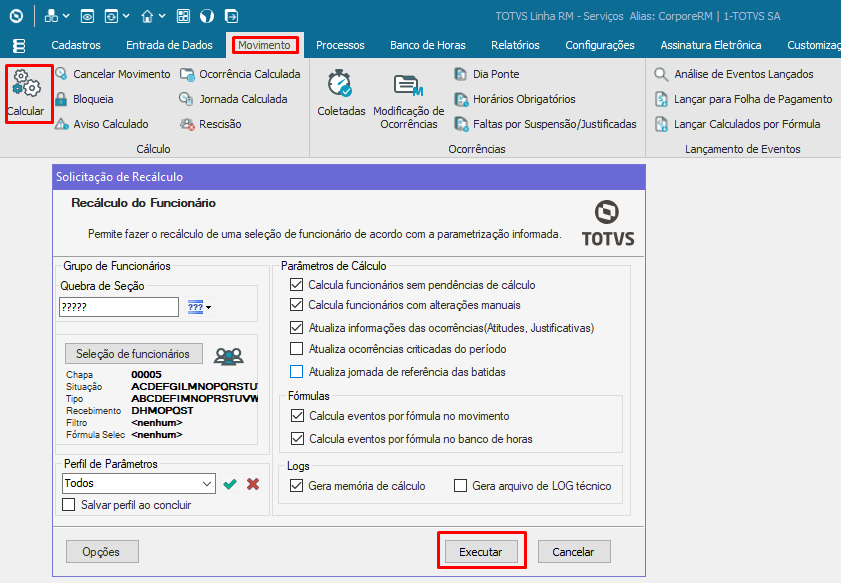Click the eye window icon in quick access toolbar
This screenshot has height=583, width=841.
(x=87, y=16)
